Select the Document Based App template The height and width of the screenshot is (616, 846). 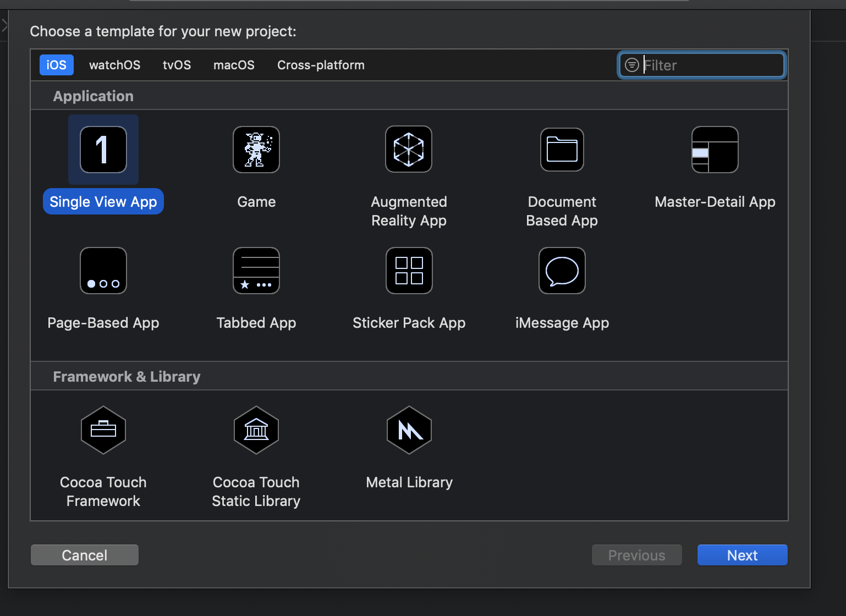coord(562,149)
